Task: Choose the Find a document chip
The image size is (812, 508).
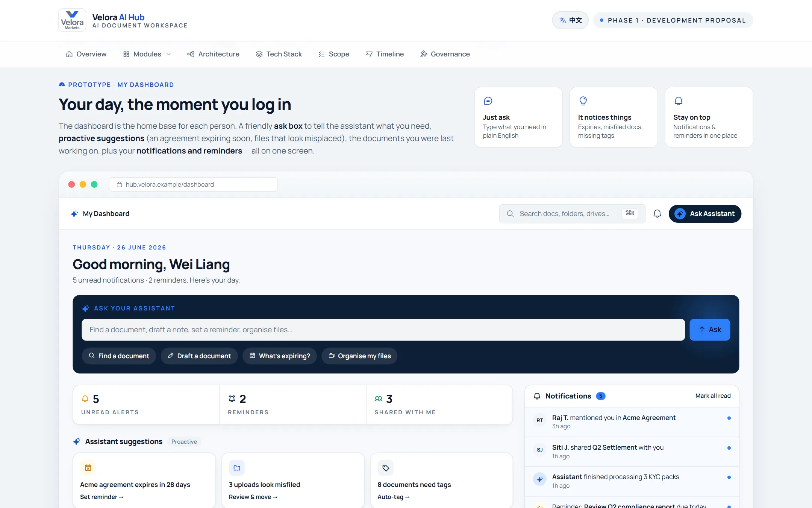Action: coord(119,356)
